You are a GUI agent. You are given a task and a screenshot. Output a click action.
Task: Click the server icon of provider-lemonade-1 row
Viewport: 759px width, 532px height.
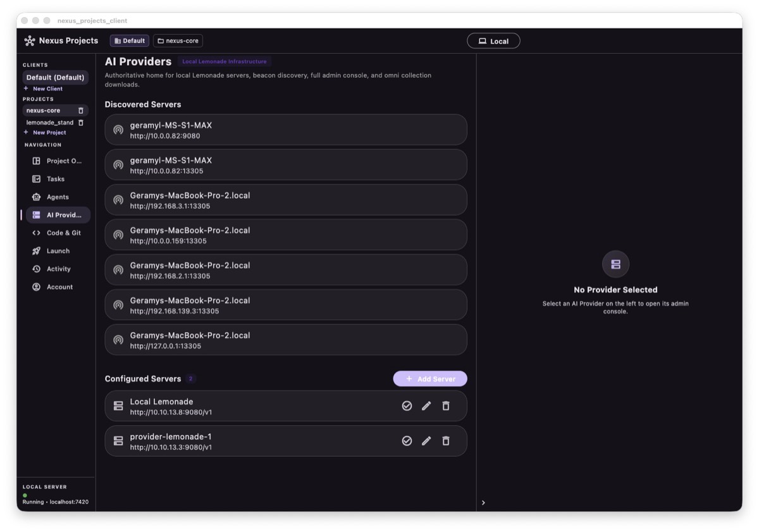[118, 441]
